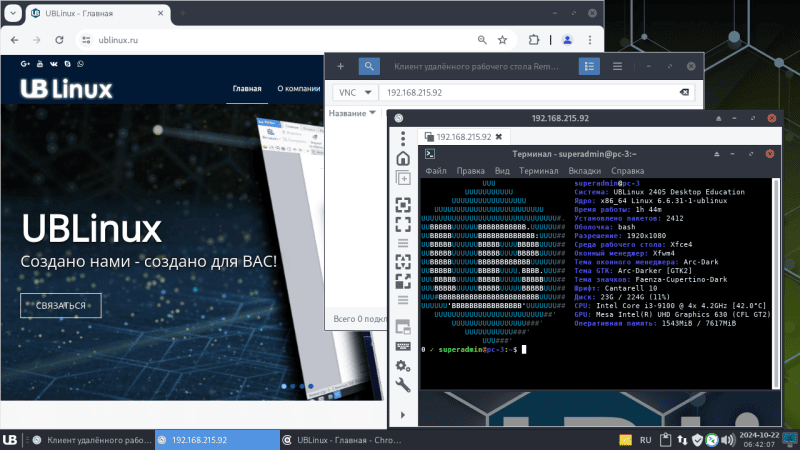Open clipboard manager tray icon
The image size is (800, 450).
(665, 439)
